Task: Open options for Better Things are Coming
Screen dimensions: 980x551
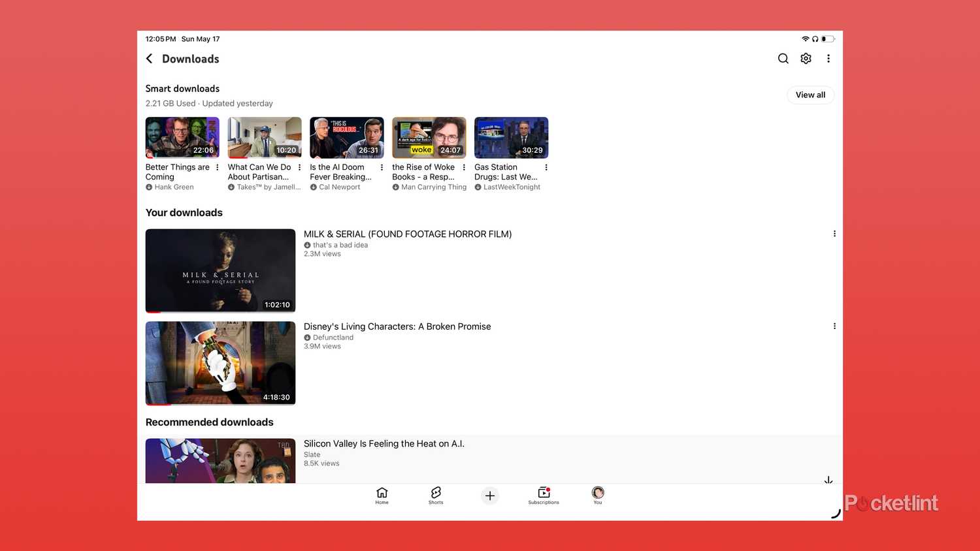Action: 218,168
